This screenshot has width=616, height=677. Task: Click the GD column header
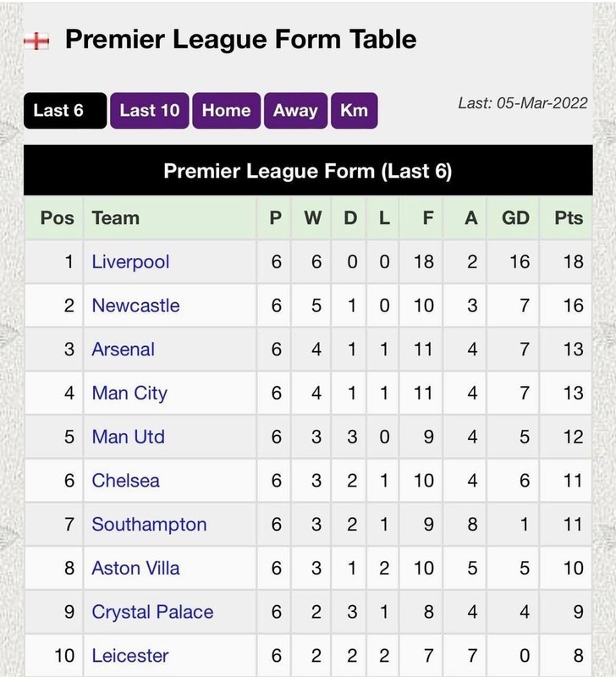(x=515, y=218)
